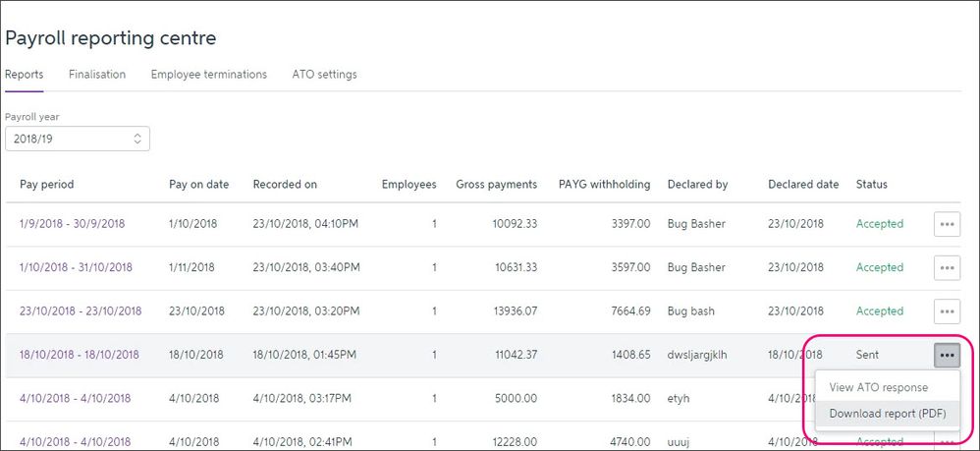Click the Status column header
This screenshot has width=980, height=451.
point(871,185)
